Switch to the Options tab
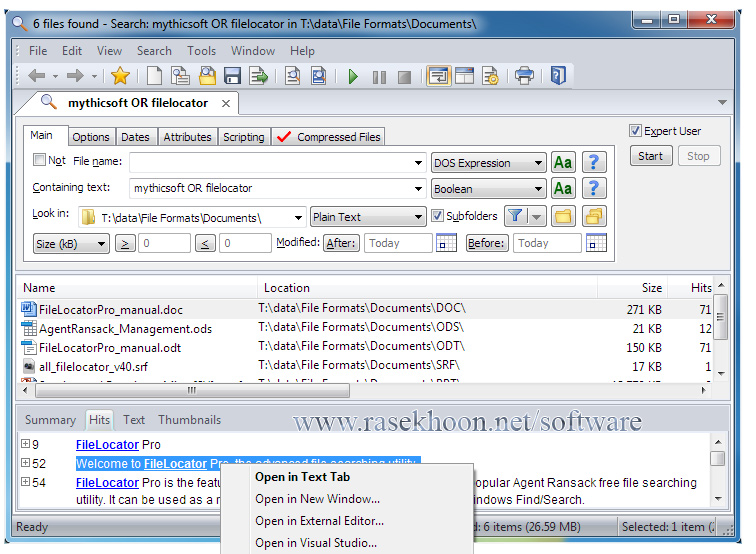756x554 pixels. (x=91, y=137)
